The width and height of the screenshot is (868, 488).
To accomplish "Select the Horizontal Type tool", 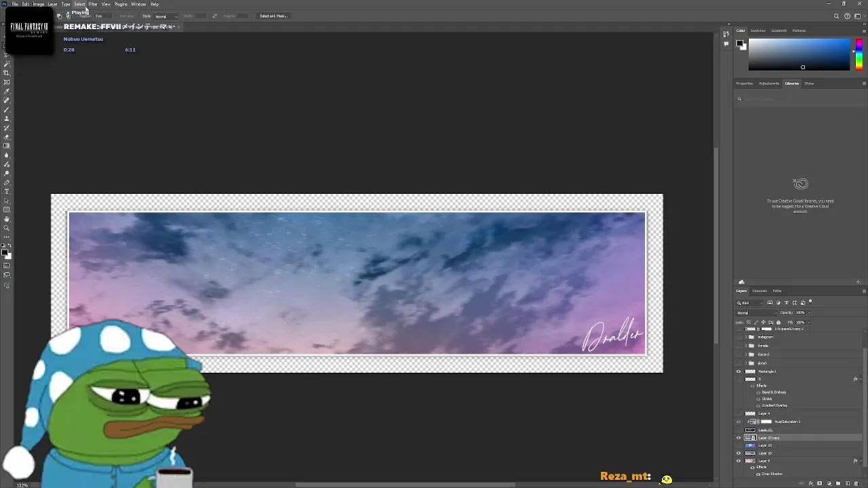I will click(7, 191).
